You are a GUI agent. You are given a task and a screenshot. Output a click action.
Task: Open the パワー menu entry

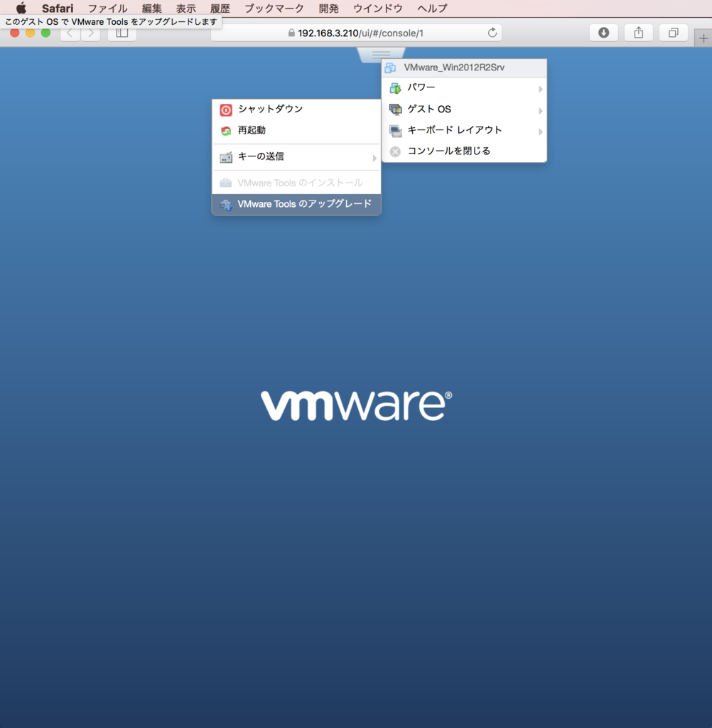point(464,87)
